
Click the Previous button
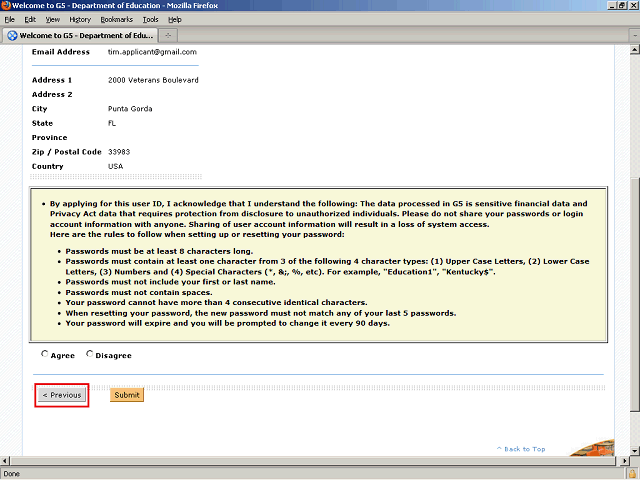coord(62,395)
